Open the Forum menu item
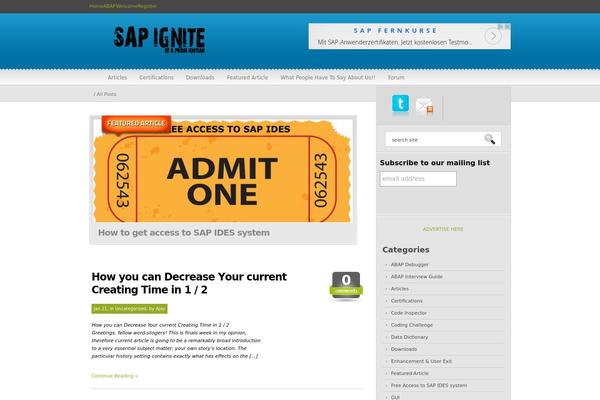Image resolution: width=600 pixels, height=400 pixels. [396, 77]
